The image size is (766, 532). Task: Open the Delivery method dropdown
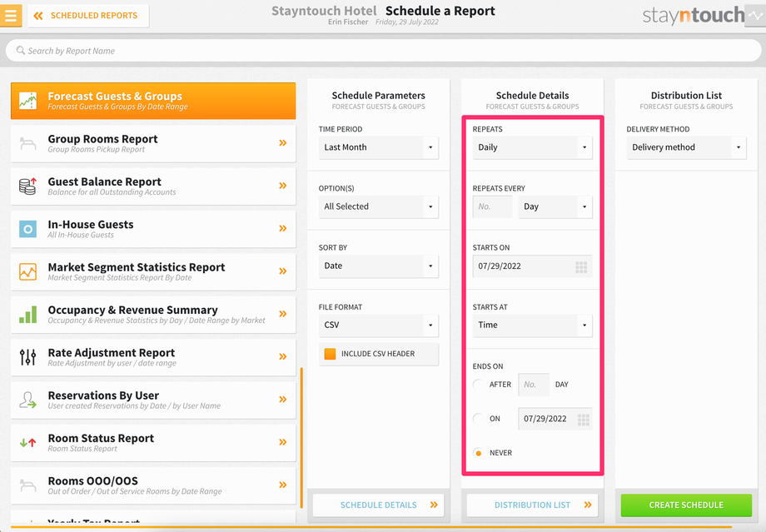(686, 147)
